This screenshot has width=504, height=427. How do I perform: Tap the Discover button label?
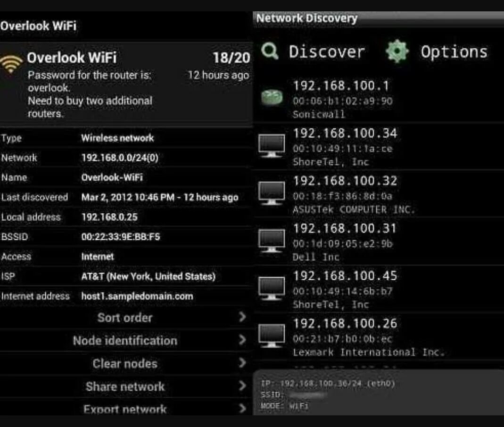(x=327, y=52)
